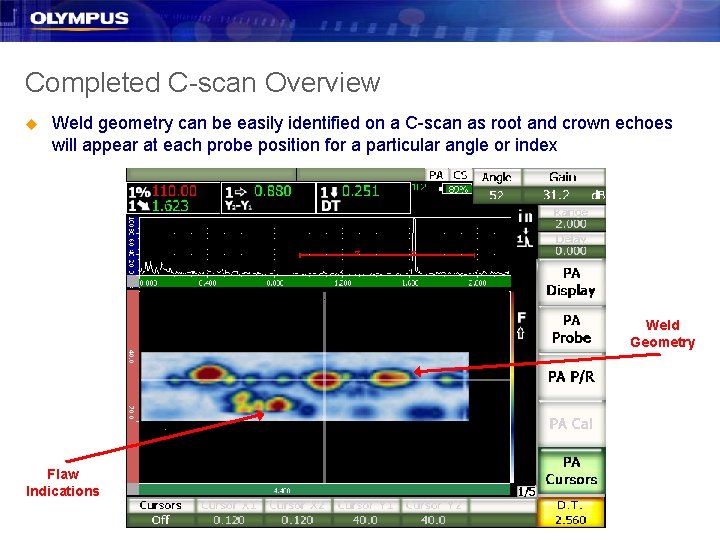Click the left red hot spot on C-scan
The image size is (720, 540).
(x=208, y=374)
